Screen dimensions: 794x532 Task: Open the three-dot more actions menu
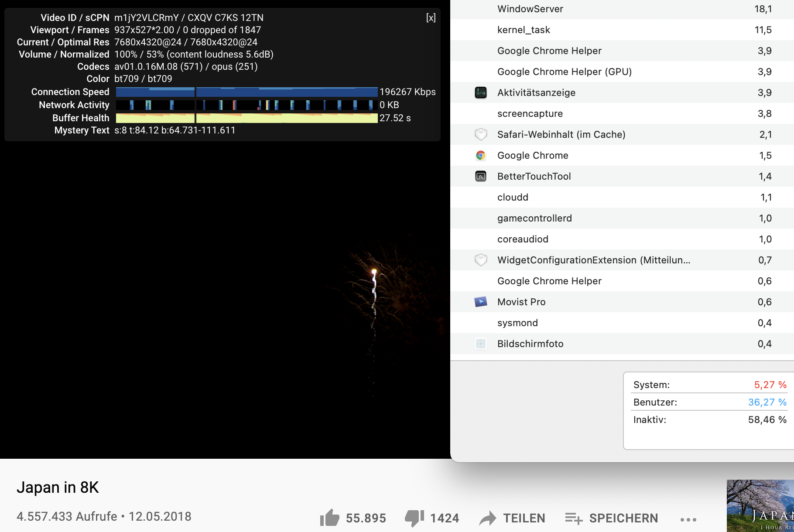tap(688, 519)
